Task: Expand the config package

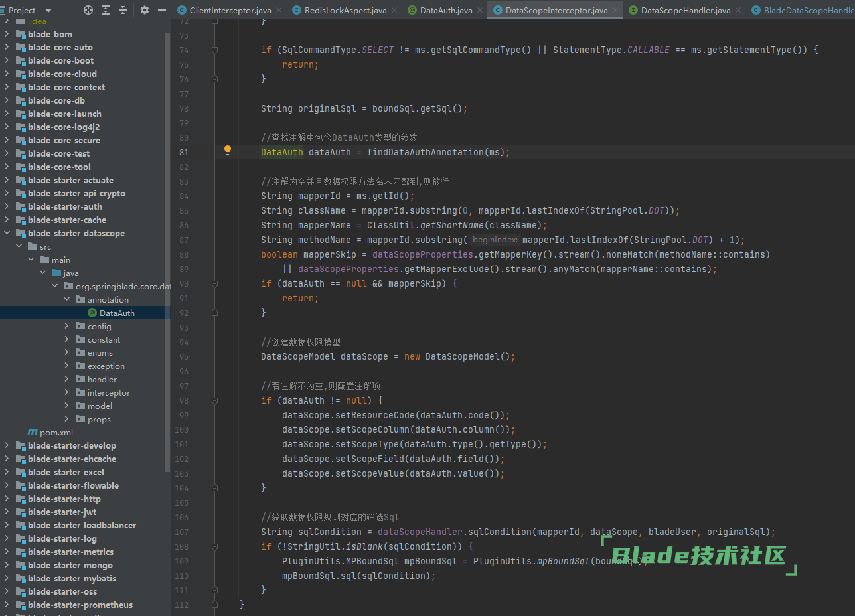Action: pyautogui.click(x=66, y=326)
